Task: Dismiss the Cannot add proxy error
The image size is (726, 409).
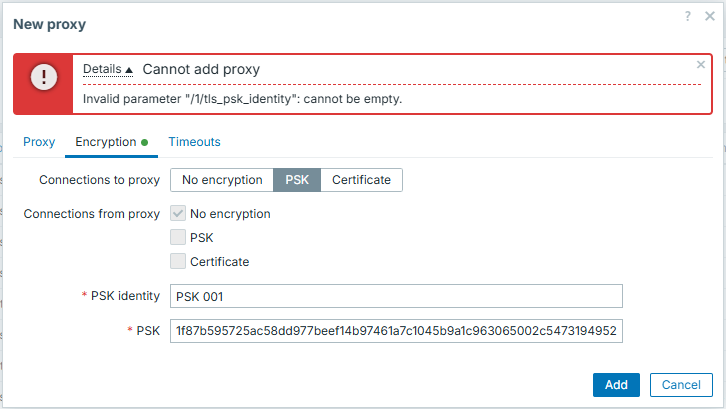Action: [x=700, y=64]
